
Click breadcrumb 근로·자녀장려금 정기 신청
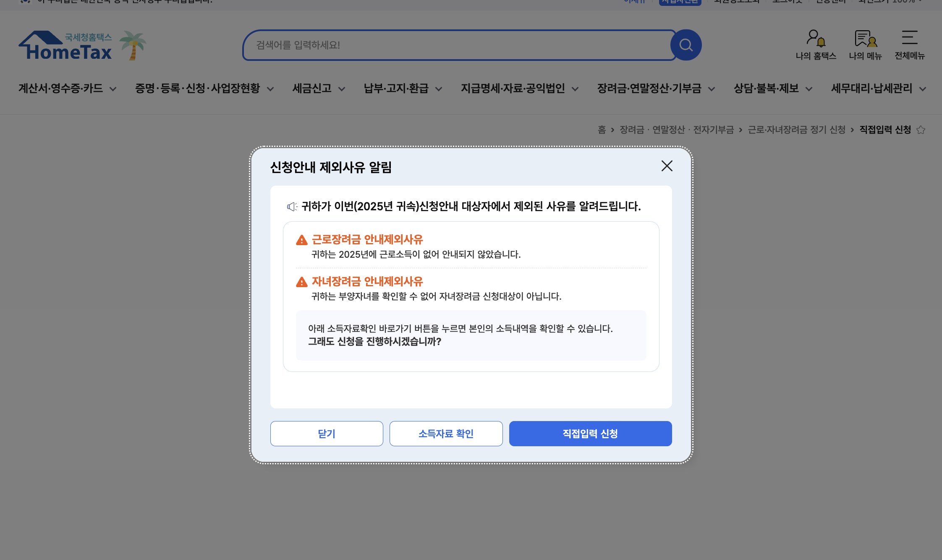796,130
